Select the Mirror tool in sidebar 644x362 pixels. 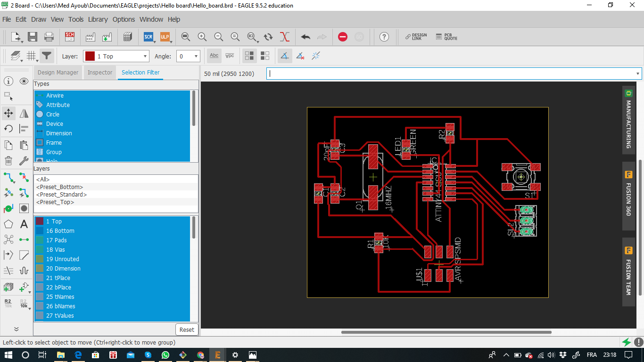(24, 113)
